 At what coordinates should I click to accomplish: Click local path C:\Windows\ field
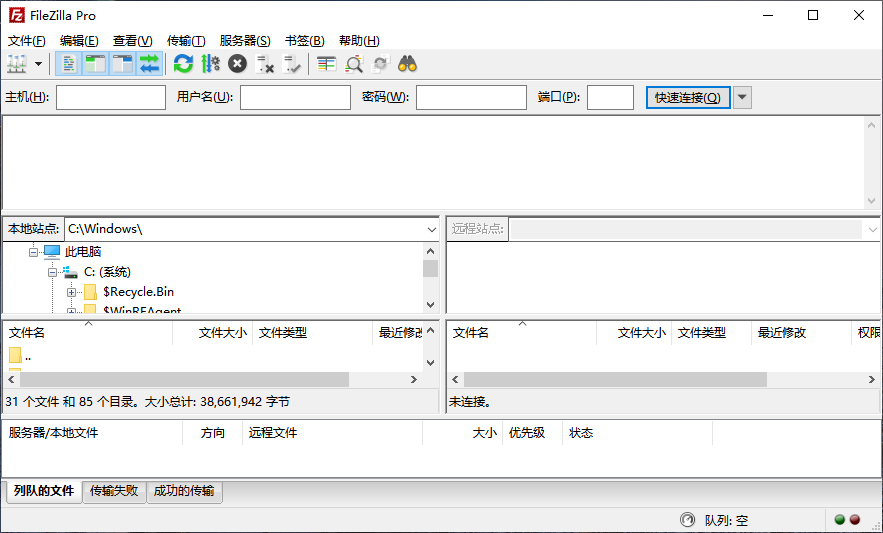(x=245, y=229)
